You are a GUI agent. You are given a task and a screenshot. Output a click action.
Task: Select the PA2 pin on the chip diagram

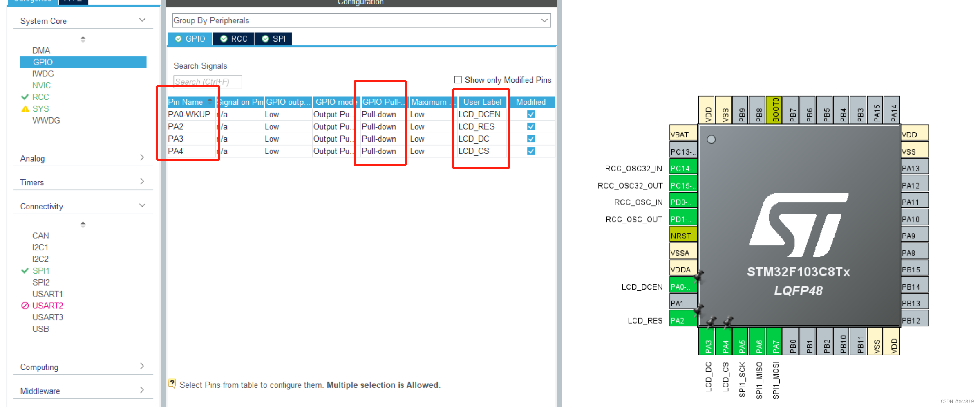pos(682,320)
